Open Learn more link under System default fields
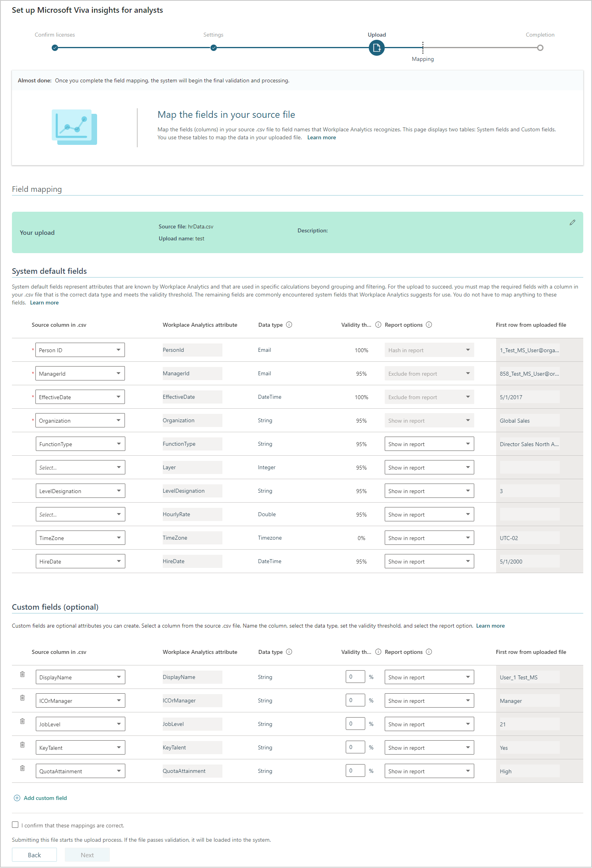 pyautogui.click(x=44, y=302)
